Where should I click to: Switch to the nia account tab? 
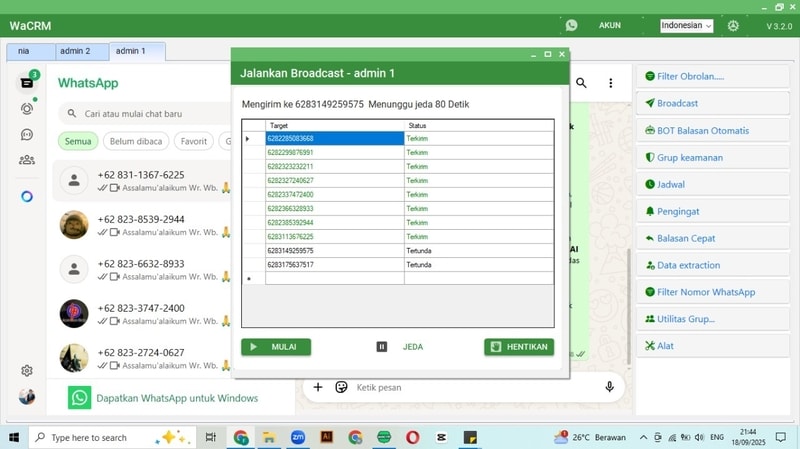coord(31,52)
